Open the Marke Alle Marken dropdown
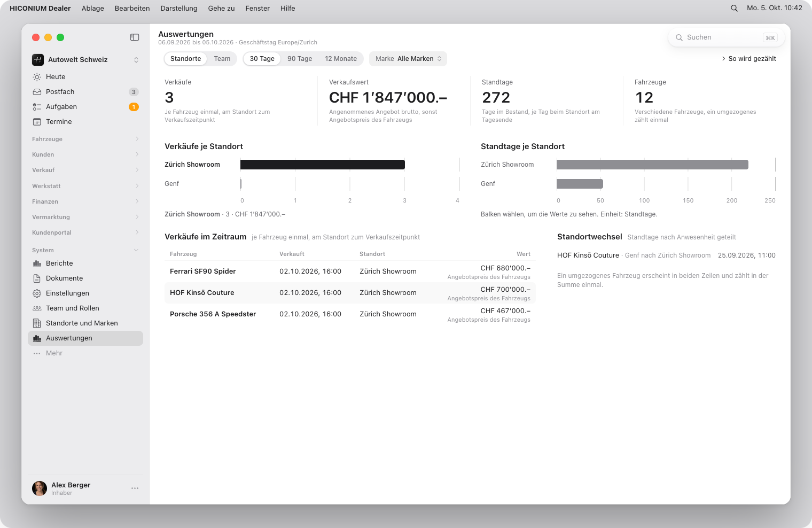 408,59
